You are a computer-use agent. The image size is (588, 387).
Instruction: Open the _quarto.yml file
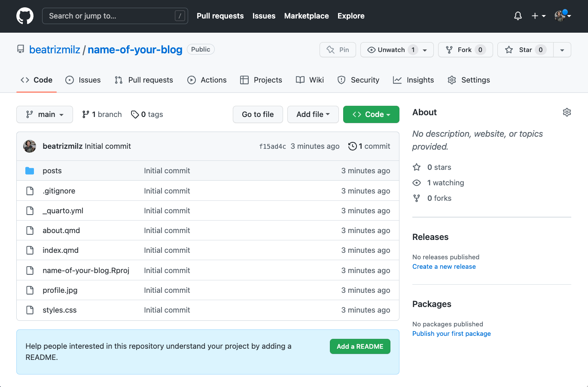pyautogui.click(x=63, y=211)
